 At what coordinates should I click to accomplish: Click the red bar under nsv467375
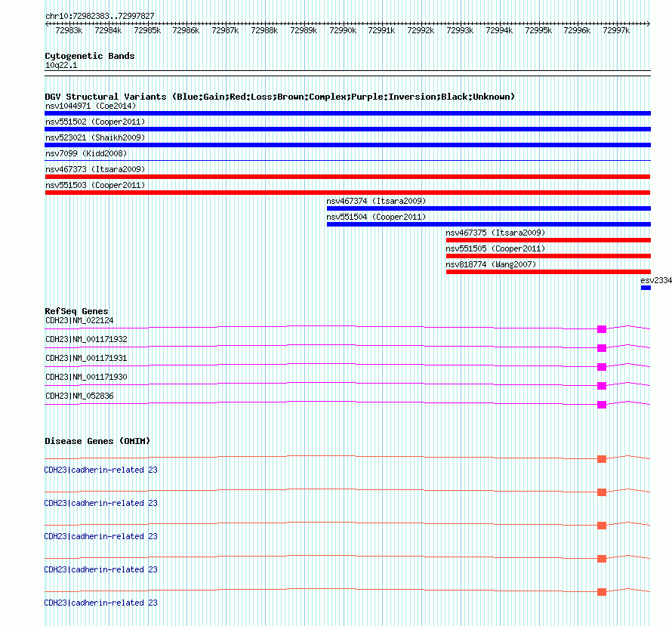coord(548,240)
